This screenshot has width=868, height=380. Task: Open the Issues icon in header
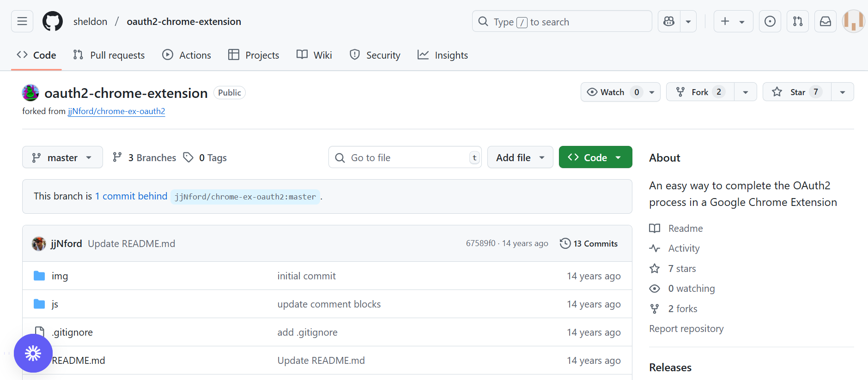(770, 21)
